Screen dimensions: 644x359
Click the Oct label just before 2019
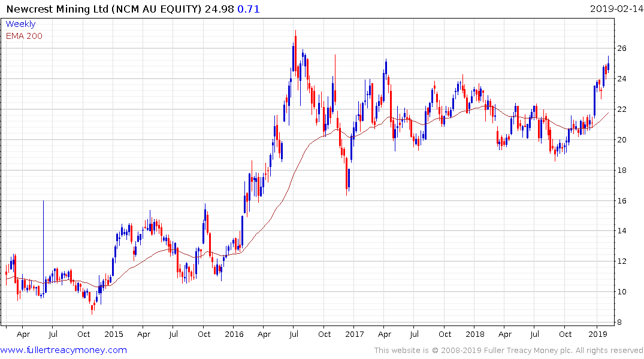565,334
